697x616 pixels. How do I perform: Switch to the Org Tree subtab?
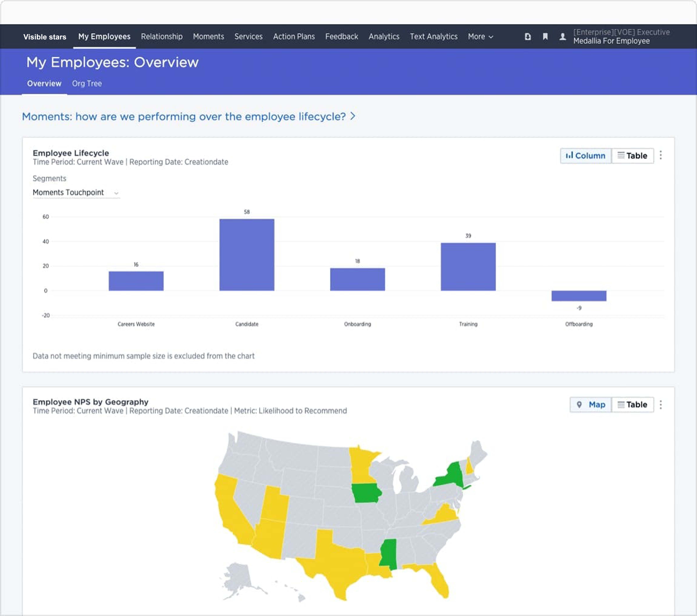coord(87,84)
